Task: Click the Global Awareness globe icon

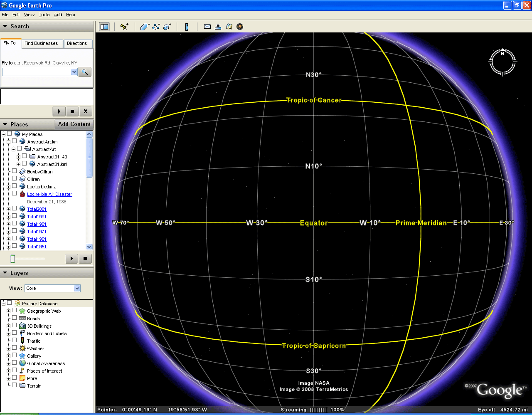Action: 22,363
